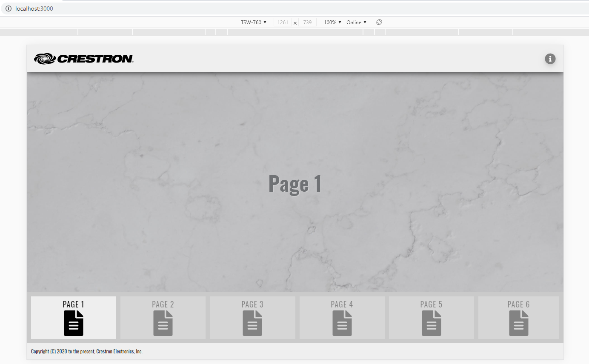Open the Online throttling dropdown
589x364 pixels.
356,22
